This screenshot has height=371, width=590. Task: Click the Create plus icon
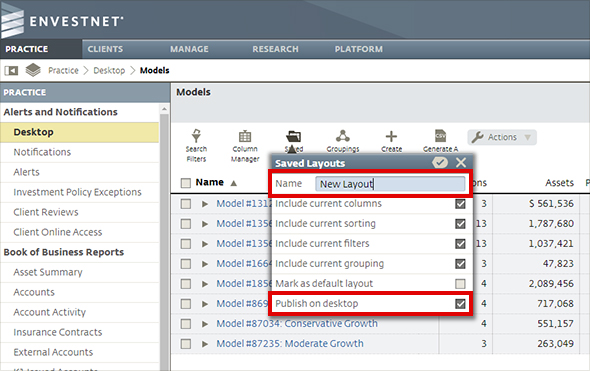391,136
